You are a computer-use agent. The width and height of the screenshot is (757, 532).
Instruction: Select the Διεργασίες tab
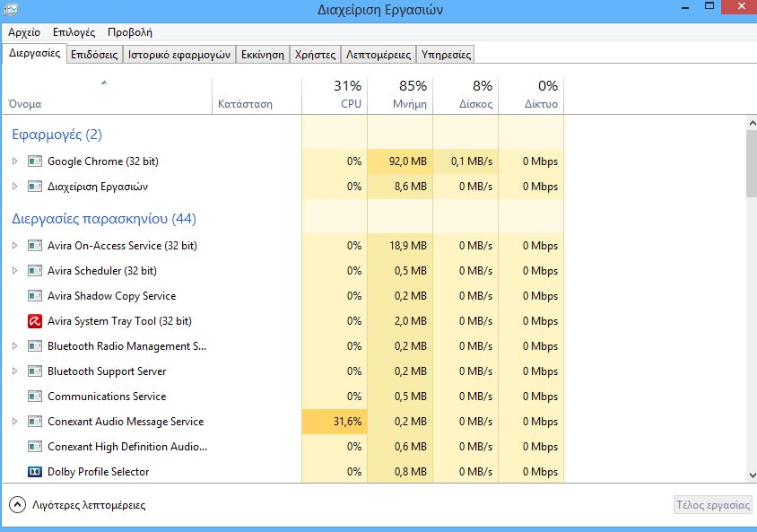coord(35,53)
